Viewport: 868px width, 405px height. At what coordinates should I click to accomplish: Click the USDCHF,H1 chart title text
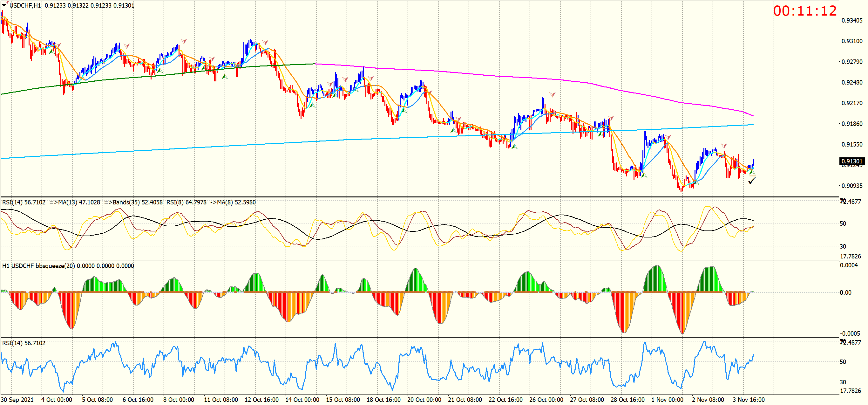click(x=25, y=5)
